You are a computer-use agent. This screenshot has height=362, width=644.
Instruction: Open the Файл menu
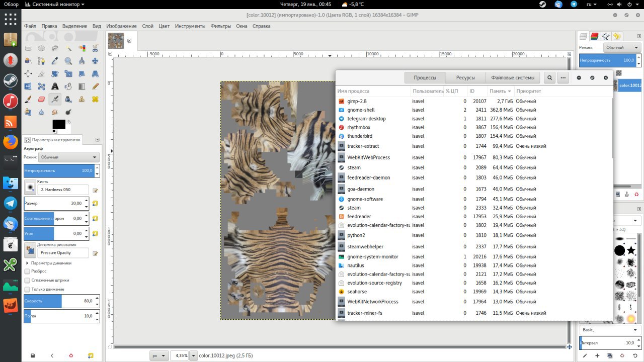(30, 26)
